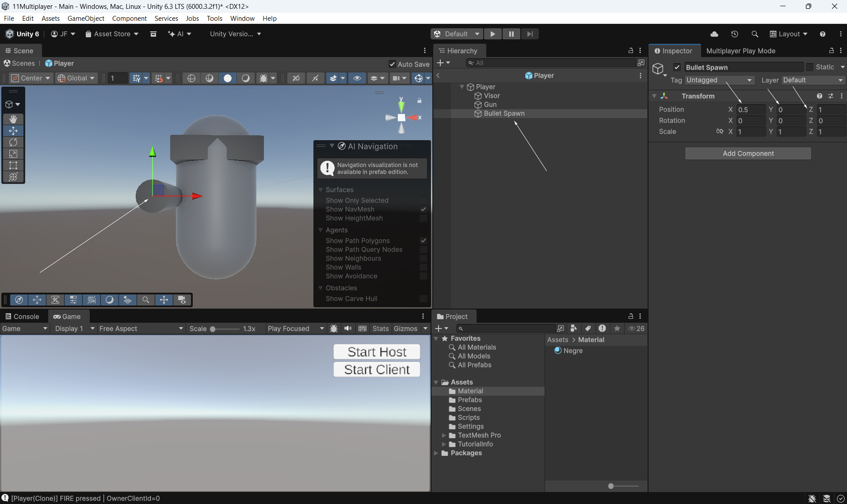
Task: Select the Rect transform tool
Action: coord(13,165)
